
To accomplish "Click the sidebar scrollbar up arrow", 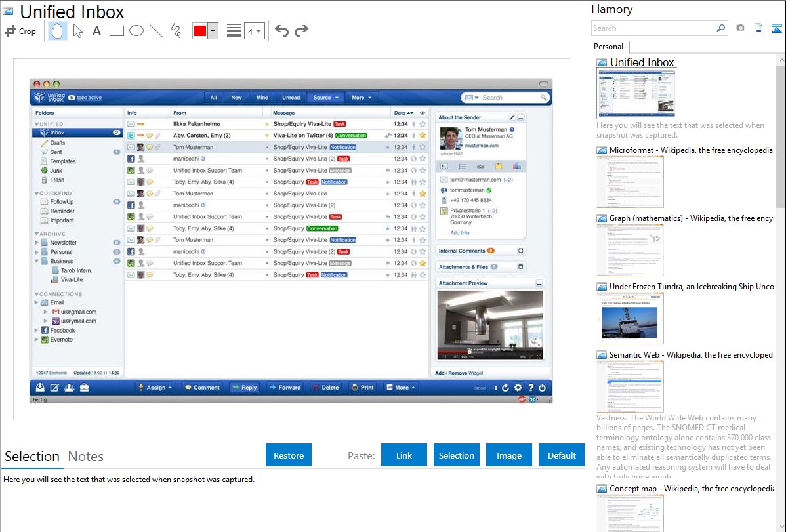I will 781,60.
